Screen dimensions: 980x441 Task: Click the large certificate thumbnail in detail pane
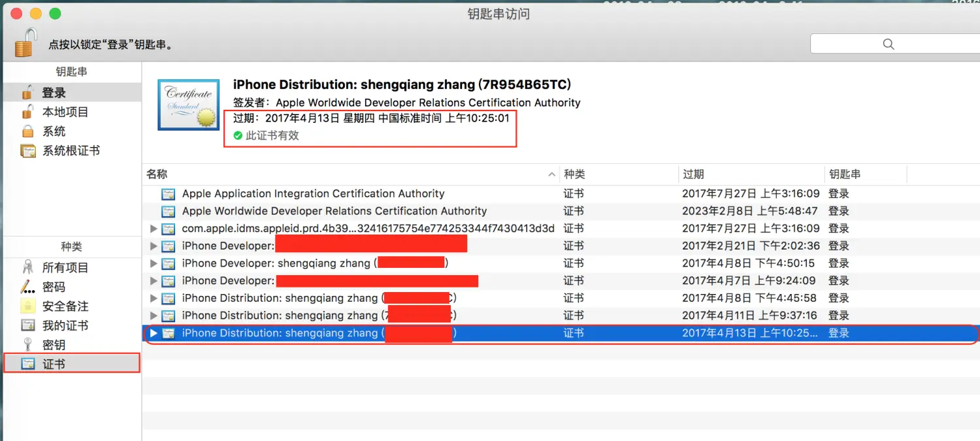coord(188,105)
